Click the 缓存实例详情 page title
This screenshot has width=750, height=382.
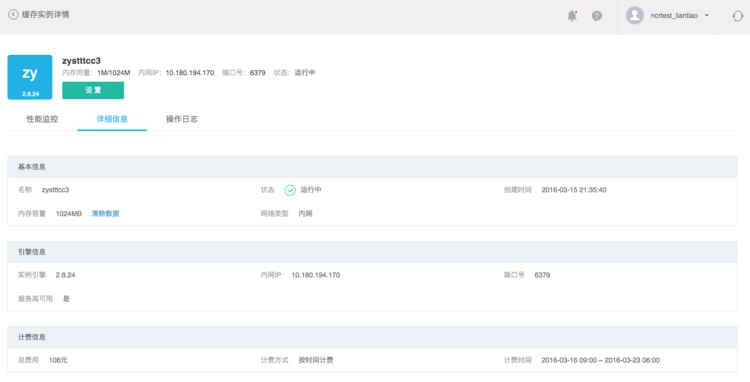pos(45,14)
